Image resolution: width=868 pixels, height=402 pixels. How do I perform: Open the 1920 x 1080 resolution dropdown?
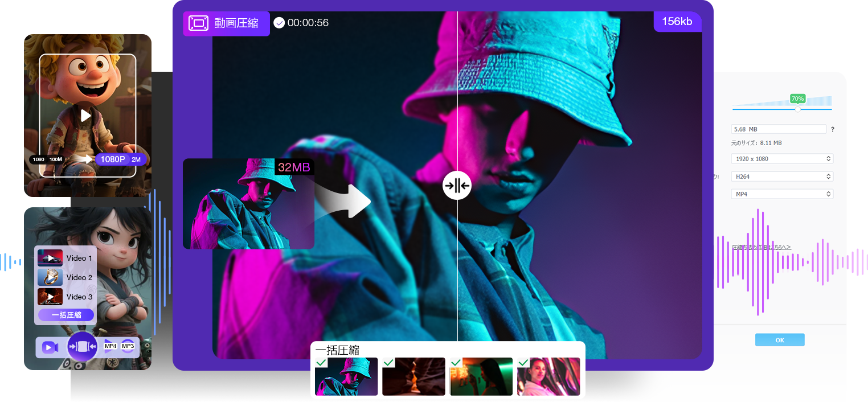pos(782,159)
